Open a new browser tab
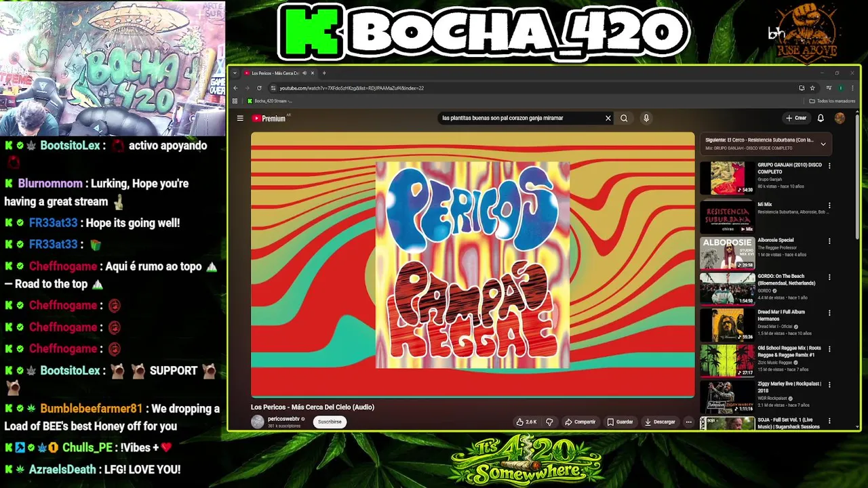 pyautogui.click(x=324, y=73)
